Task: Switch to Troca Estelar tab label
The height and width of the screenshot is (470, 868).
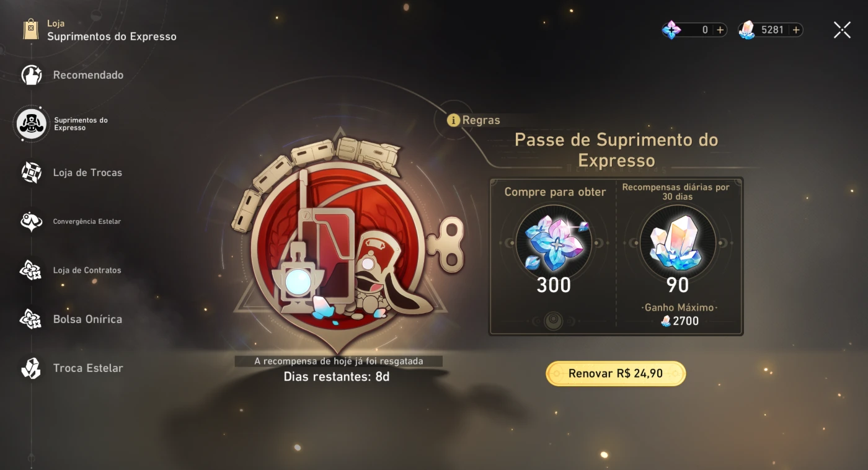Action: [88, 368]
